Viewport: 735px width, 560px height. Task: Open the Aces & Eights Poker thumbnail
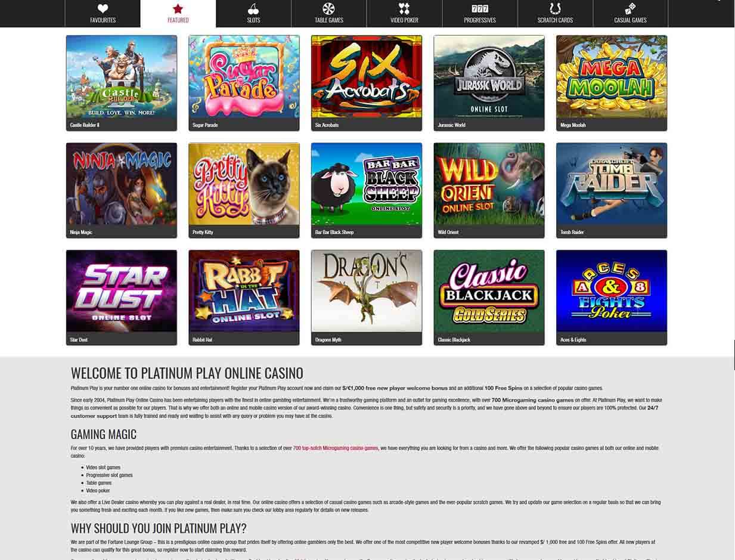point(612,292)
